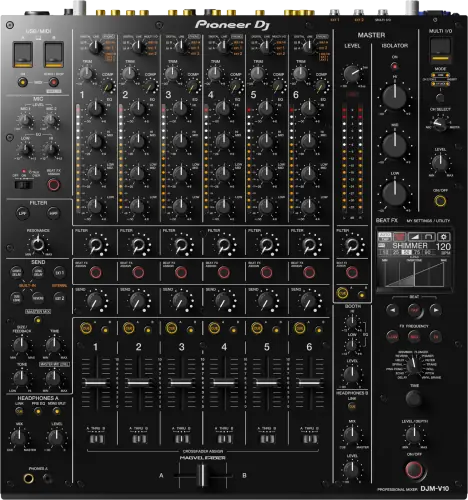Hit the round TAP button under BEAT
Screen dimensions: 468x500
click(414, 310)
